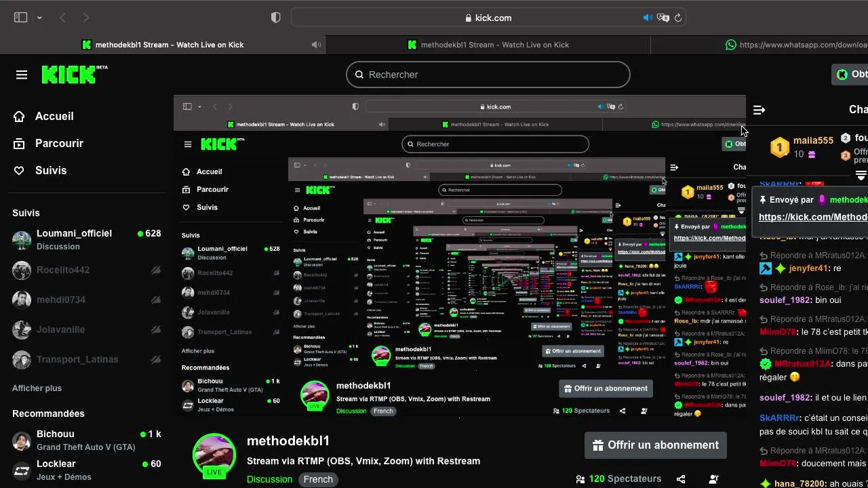Click the main Rechercher search field
Viewport: 868px width, 488px height.
488,75
